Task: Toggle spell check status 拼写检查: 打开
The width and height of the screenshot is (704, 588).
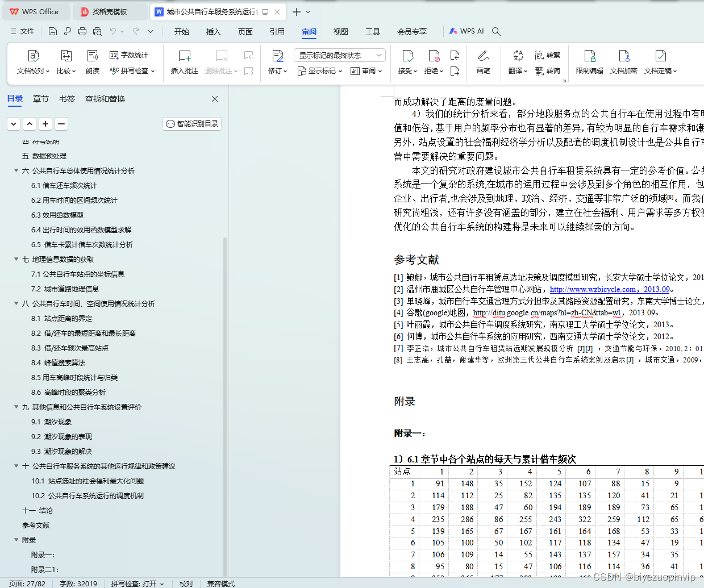Action: (x=138, y=583)
